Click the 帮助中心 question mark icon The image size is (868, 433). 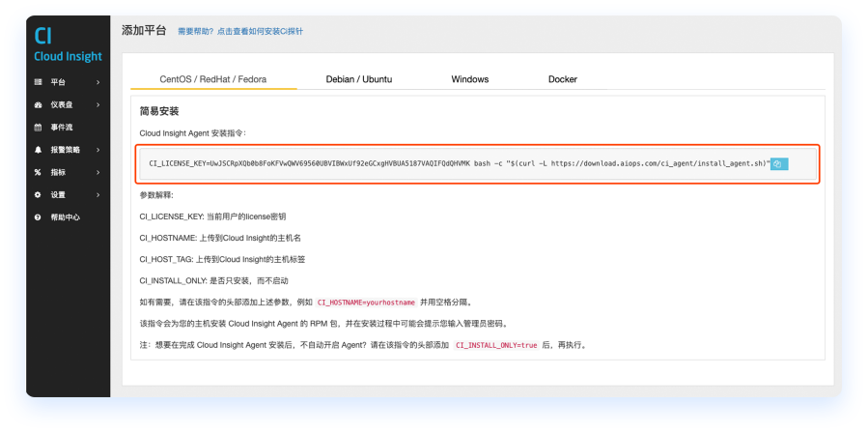pyautogui.click(x=38, y=217)
